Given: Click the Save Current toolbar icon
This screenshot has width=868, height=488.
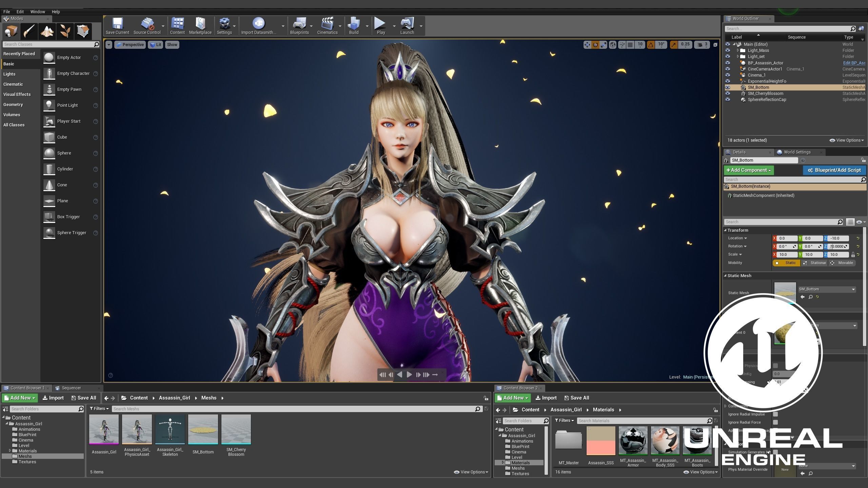Looking at the screenshot, I should click(x=117, y=26).
